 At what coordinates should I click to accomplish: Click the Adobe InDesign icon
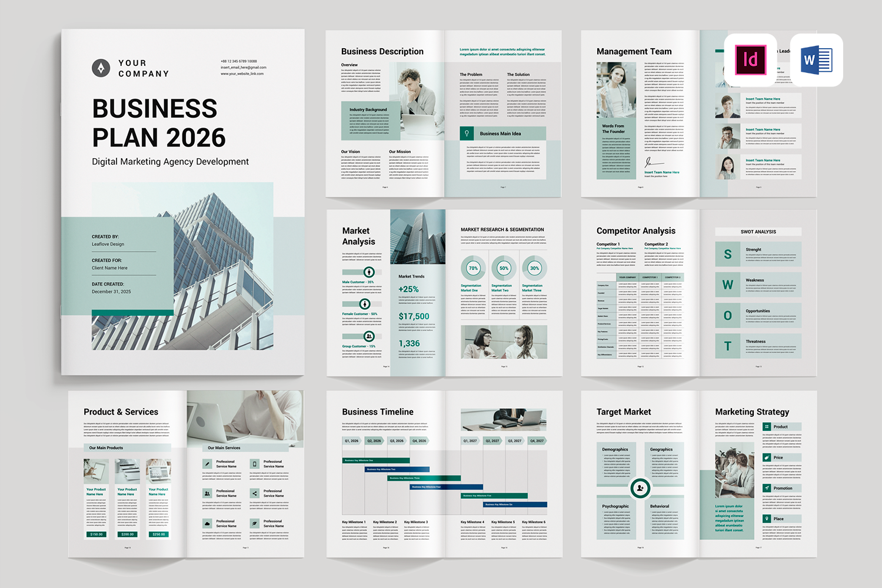tap(750, 60)
